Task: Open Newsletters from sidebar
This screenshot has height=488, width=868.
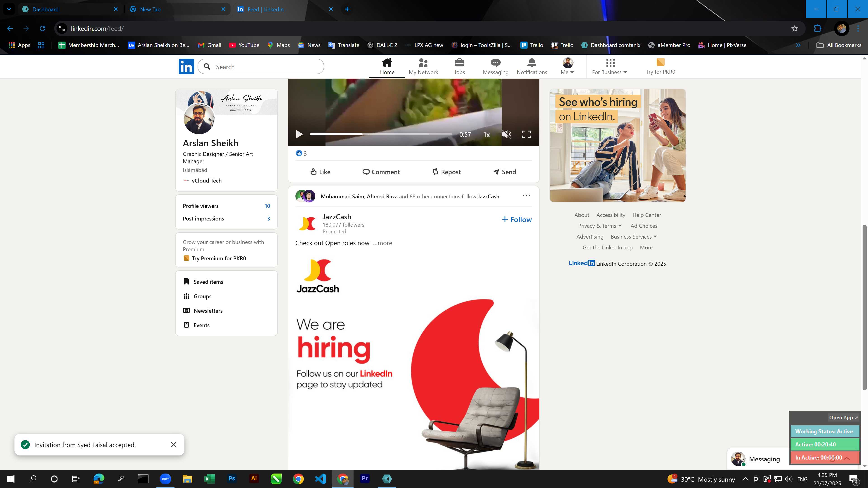Action: point(203,311)
